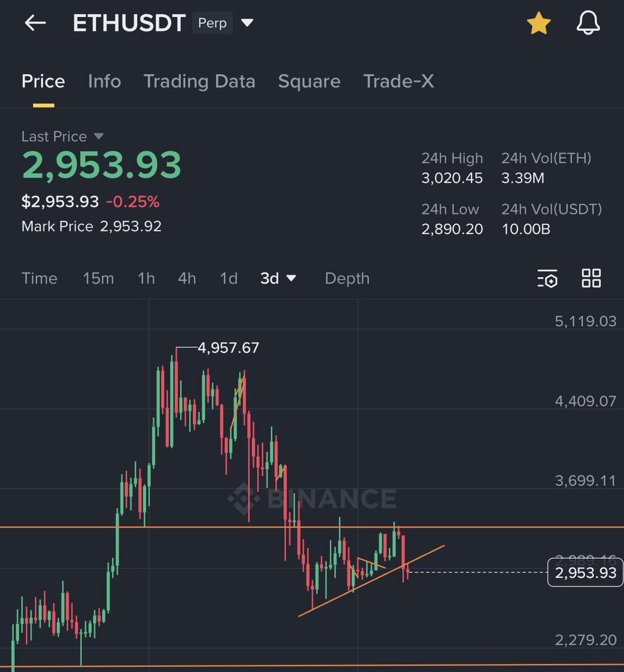The width and height of the screenshot is (624, 672).
Task: Open the grid layout options icon
Action: (x=591, y=278)
